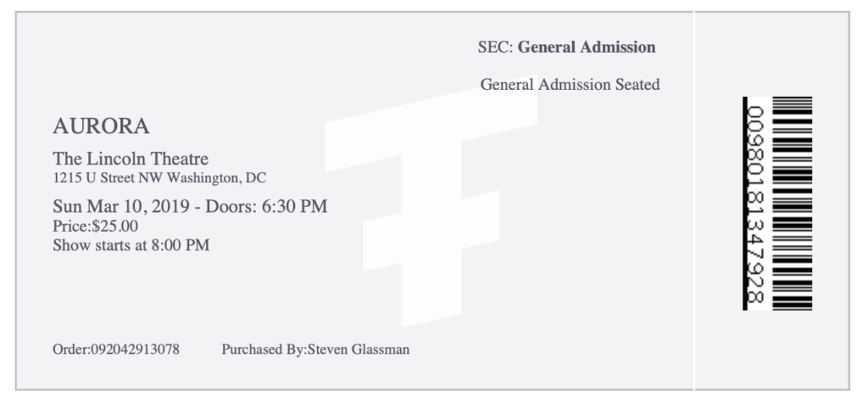This screenshot has width=868, height=403.
Task: Click the SEC General Admission label
Action: (x=567, y=48)
